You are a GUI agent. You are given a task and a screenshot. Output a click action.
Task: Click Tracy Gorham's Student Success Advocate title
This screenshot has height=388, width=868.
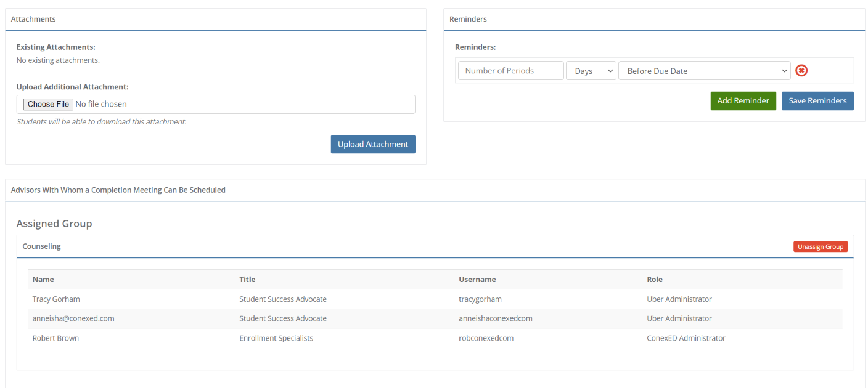point(283,299)
